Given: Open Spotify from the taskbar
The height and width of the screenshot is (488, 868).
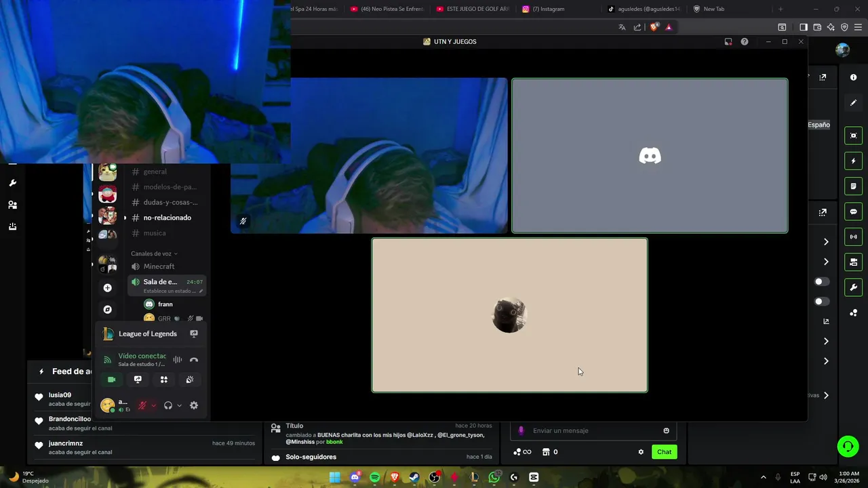Looking at the screenshot, I should [x=374, y=477].
